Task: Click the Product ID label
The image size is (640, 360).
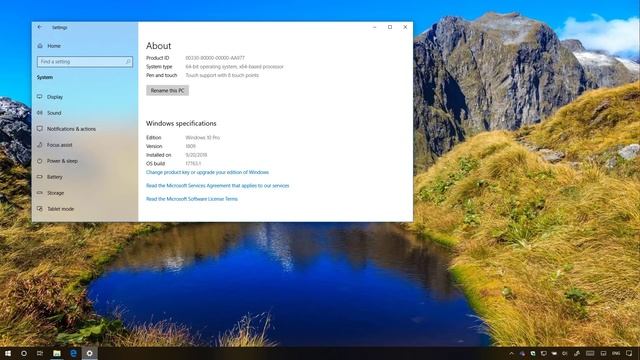Action: click(x=158, y=58)
